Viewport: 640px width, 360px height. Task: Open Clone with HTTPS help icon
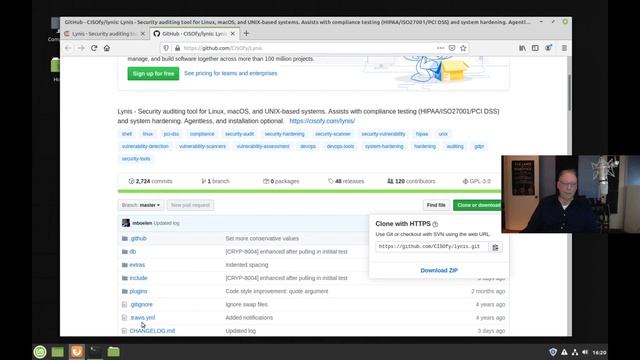point(435,224)
